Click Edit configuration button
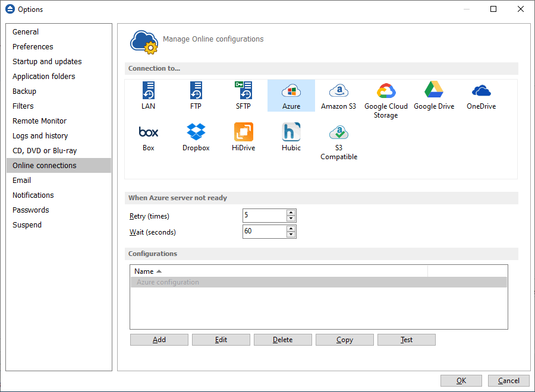535x392 pixels. 221,340
